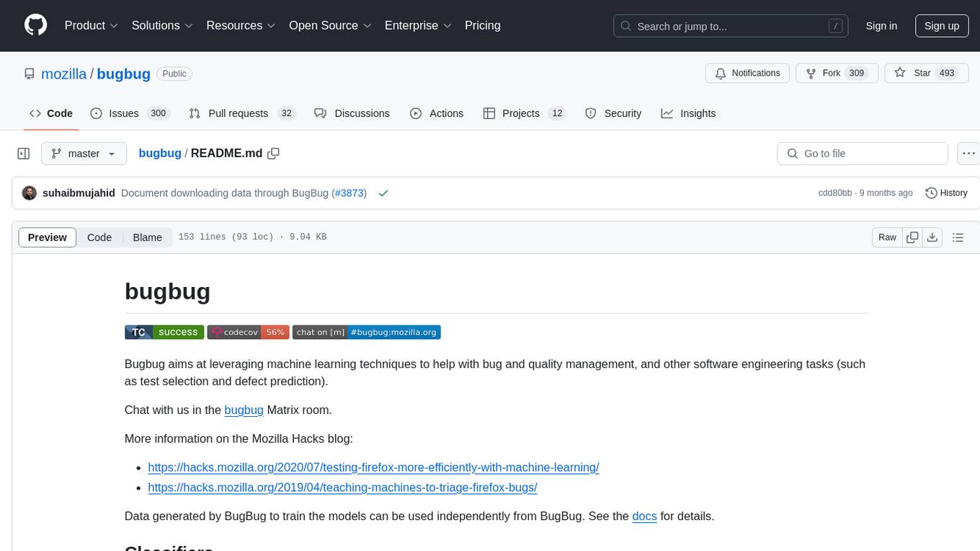
Task: Open the mozilla organization link
Action: 64,74
